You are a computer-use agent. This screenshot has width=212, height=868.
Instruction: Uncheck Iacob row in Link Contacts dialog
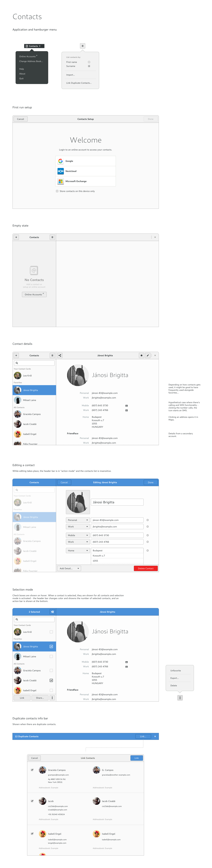32,801
